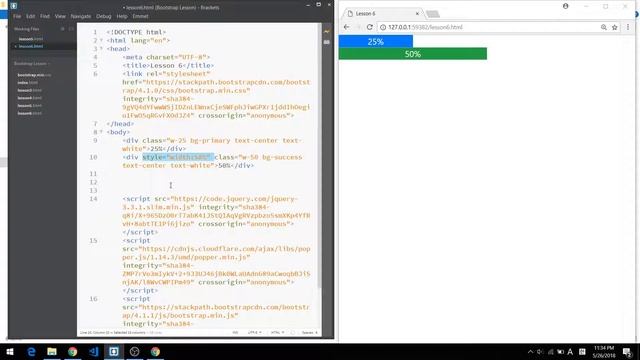Open the Bootstrap Lesson project dropdown
This screenshot has width=640, height=360.
(31, 64)
